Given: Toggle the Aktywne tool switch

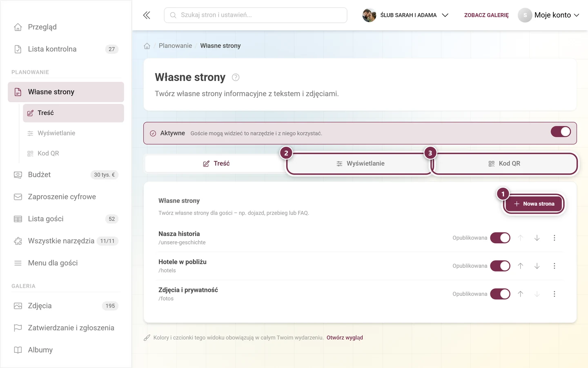Looking at the screenshot, I should 561,132.
